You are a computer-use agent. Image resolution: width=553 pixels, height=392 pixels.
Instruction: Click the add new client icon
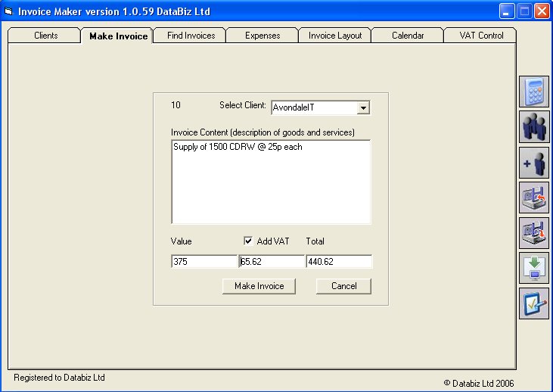point(533,162)
